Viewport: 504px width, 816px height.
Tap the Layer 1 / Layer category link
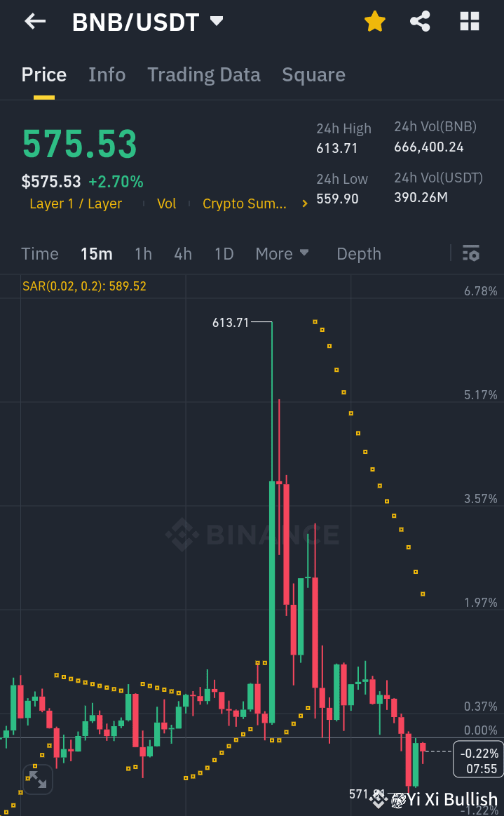75,203
